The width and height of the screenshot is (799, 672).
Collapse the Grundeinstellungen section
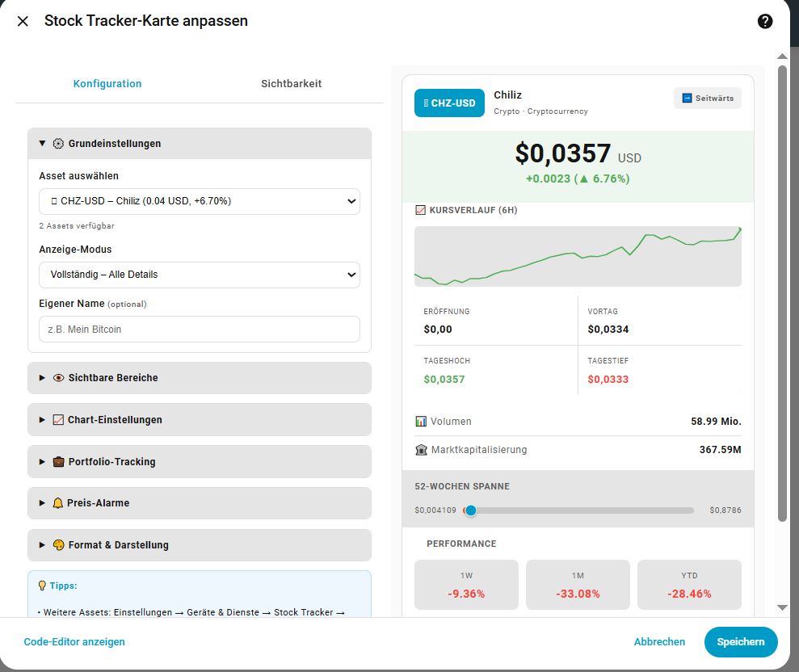click(42, 144)
